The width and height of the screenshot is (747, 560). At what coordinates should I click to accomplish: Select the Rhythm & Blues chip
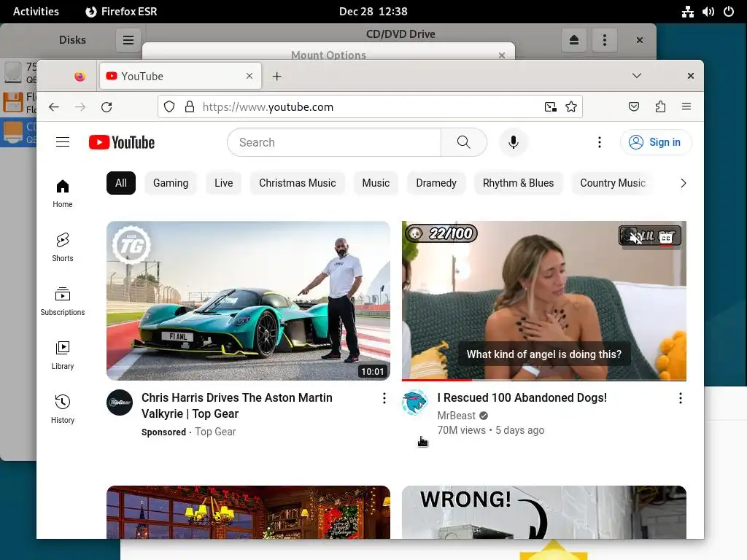tap(519, 183)
